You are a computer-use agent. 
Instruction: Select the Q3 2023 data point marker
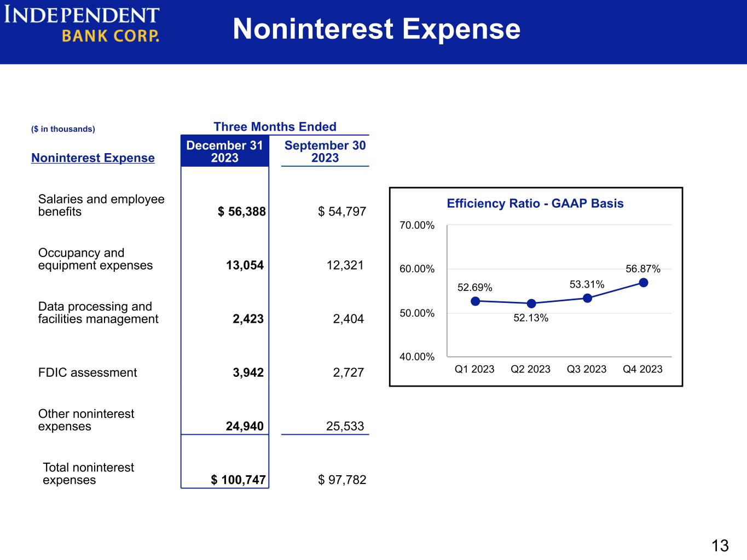coord(587,298)
